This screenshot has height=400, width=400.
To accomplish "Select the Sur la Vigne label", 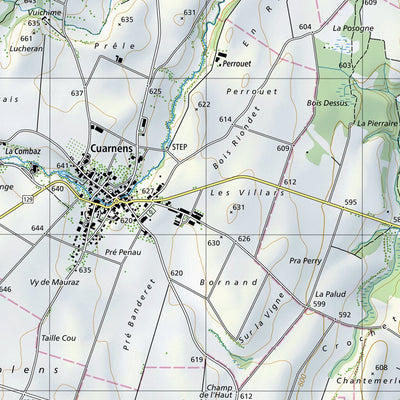I will click(262, 318).
